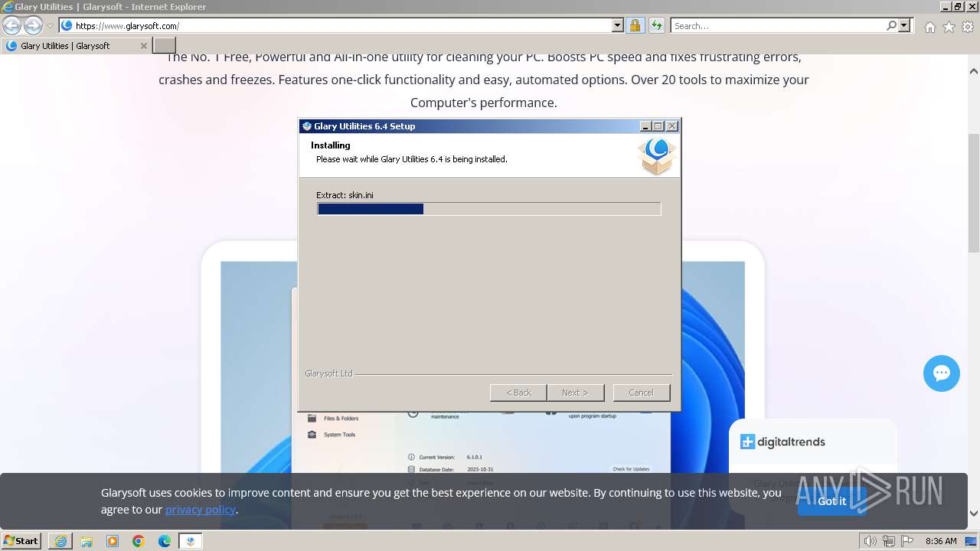Click the volume speaker tray icon

pyautogui.click(x=871, y=541)
